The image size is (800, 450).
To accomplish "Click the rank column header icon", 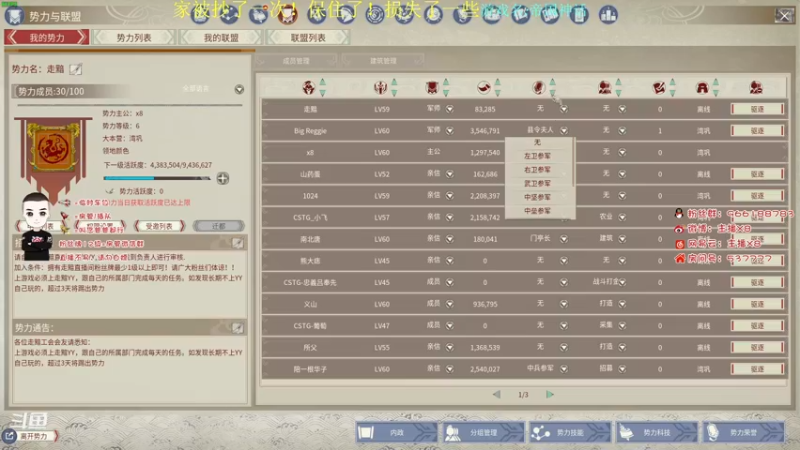I will (432, 88).
